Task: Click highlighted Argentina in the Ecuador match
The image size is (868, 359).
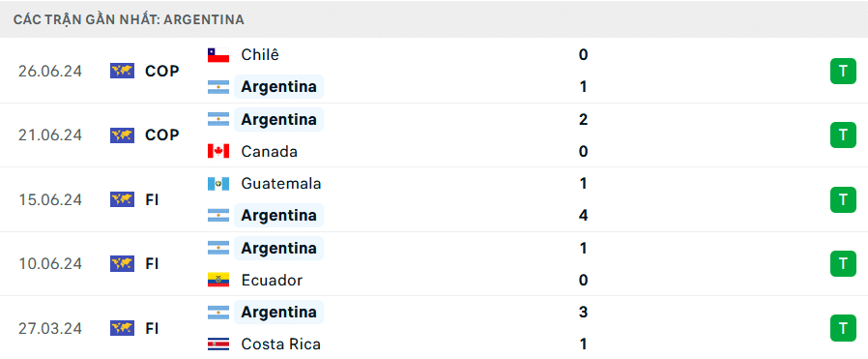Action: pos(278,248)
